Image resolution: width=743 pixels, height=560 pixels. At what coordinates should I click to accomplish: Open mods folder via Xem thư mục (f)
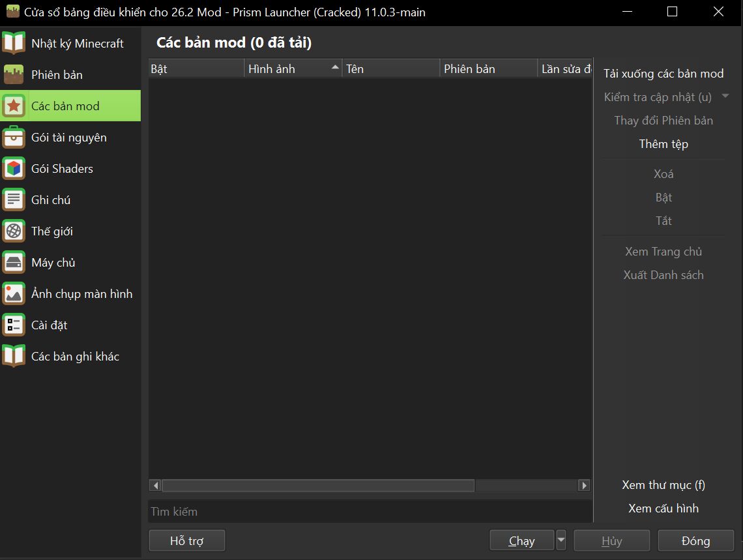coord(663,485)
